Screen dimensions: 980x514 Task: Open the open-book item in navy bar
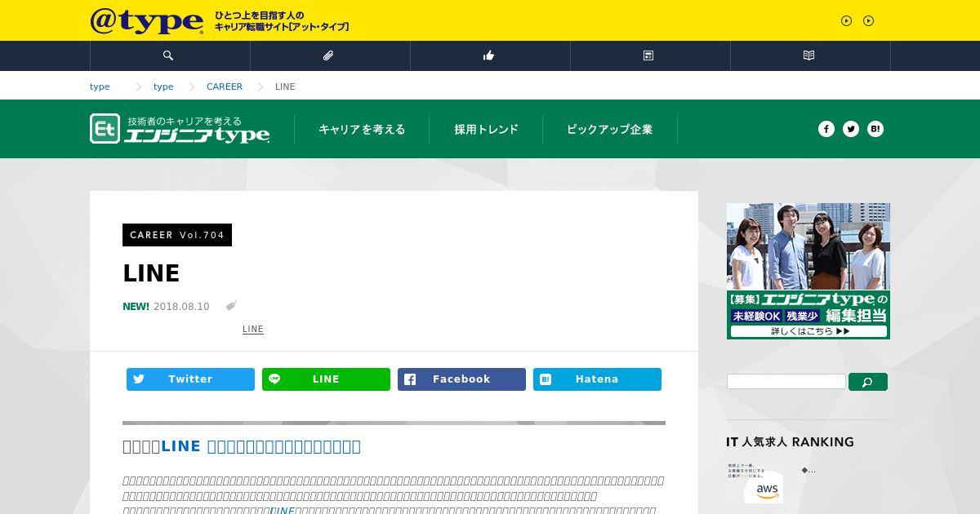[x=809, y=55]
